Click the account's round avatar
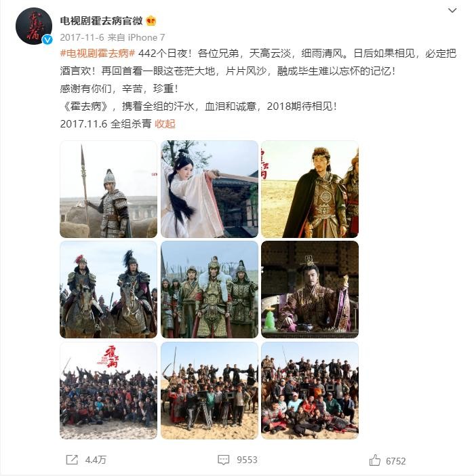 [34, 26]
